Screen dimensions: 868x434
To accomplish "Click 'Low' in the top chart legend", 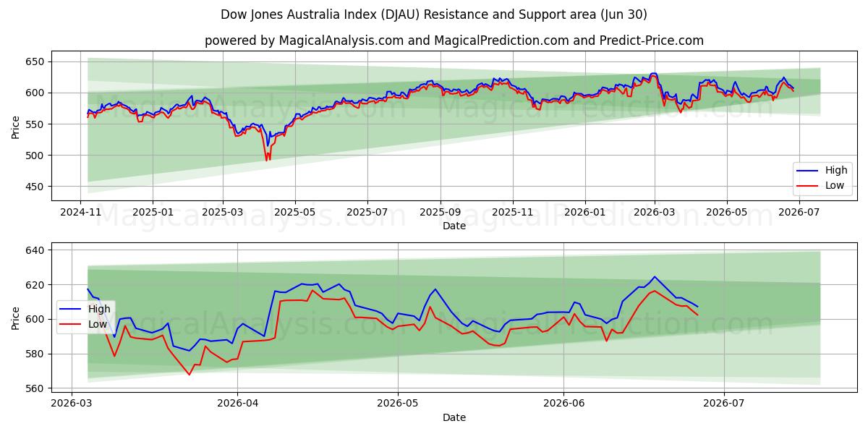I will [835, 186].
